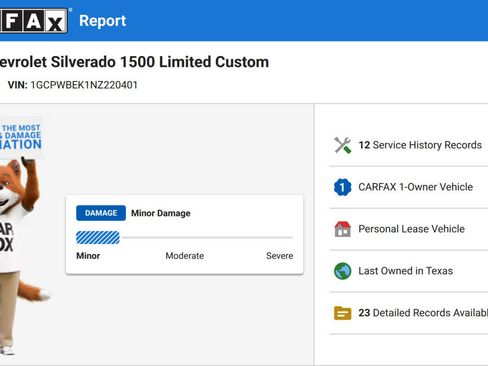Click the Minor severity label
The width and height of the screenshot is (488, 366).
(x=88, y=256)
